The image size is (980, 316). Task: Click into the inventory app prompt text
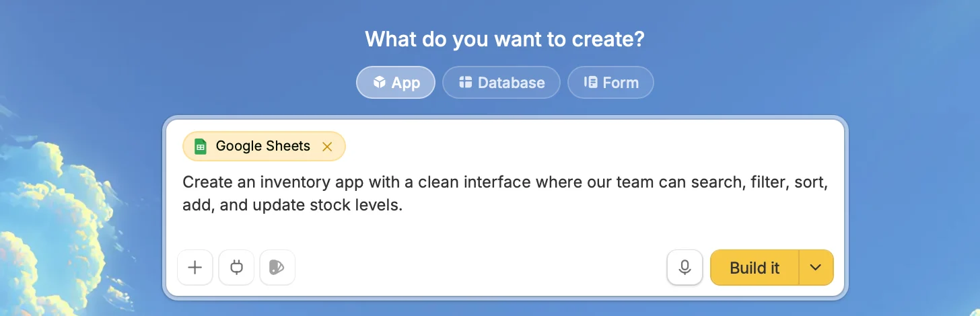(505, 194)
